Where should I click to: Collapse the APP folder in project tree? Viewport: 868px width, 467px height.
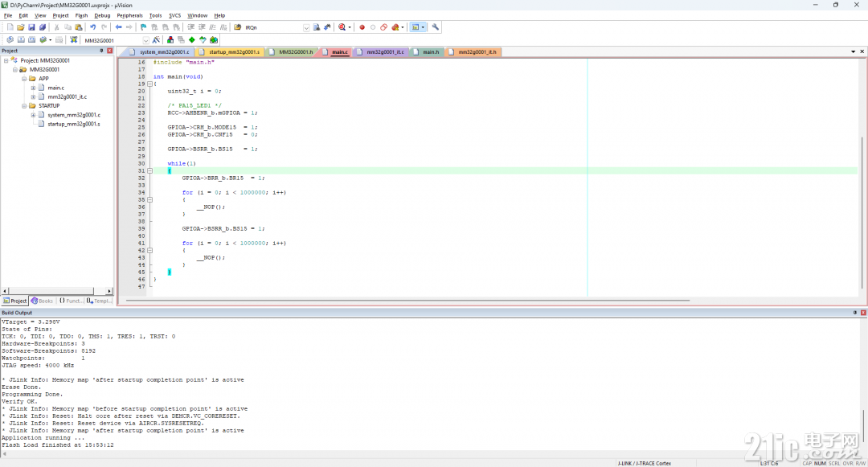click(24, 79)
